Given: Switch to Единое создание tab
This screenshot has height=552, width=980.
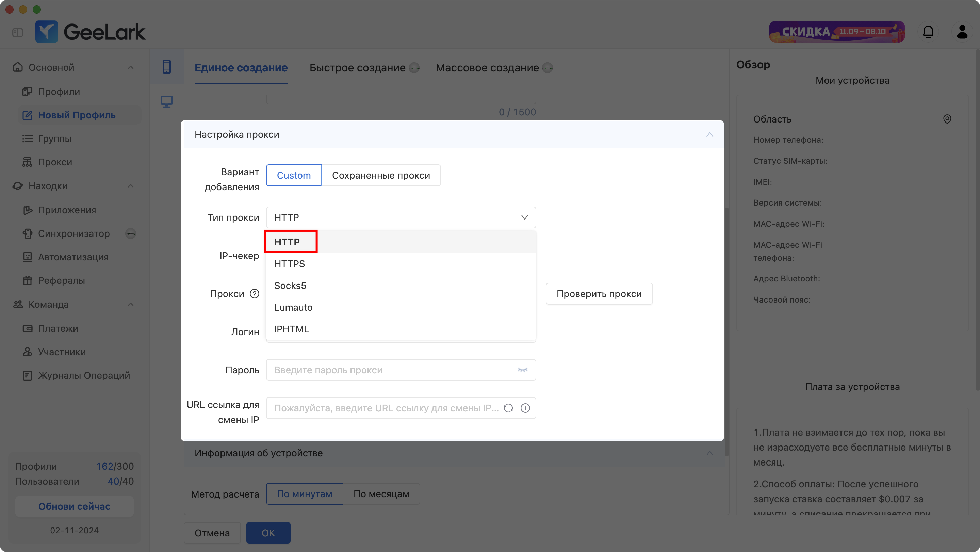Looking at the screenshot, I should tap(241, 68).
